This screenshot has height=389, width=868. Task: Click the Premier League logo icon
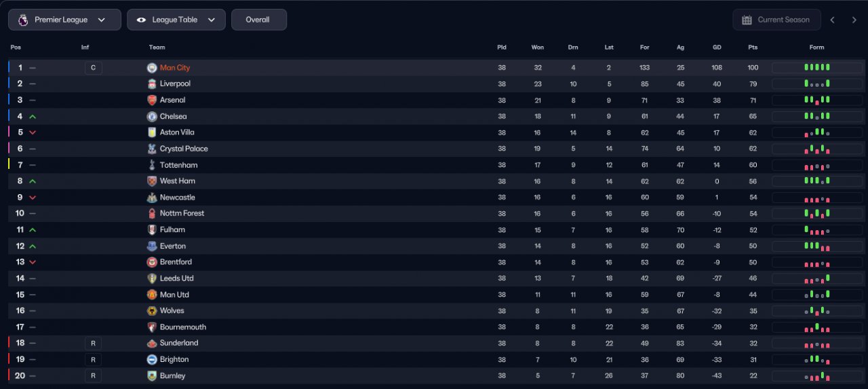[x=23, y=20]
